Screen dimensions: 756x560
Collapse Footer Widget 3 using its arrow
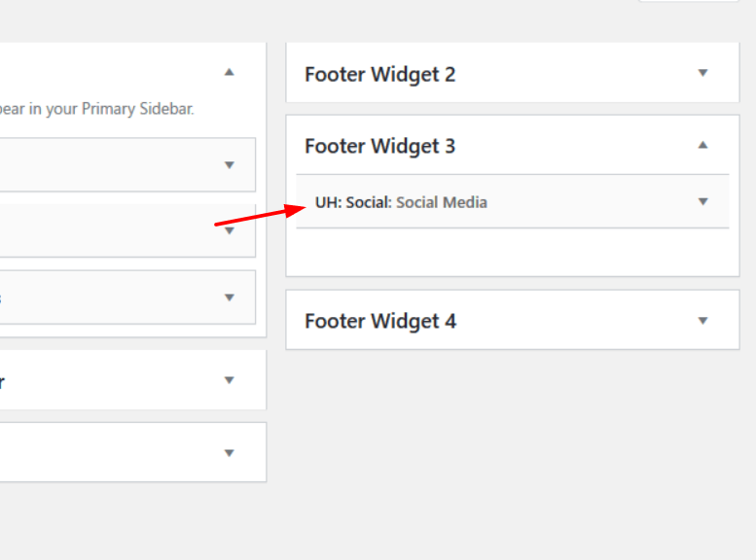click(x=702, y=145)
